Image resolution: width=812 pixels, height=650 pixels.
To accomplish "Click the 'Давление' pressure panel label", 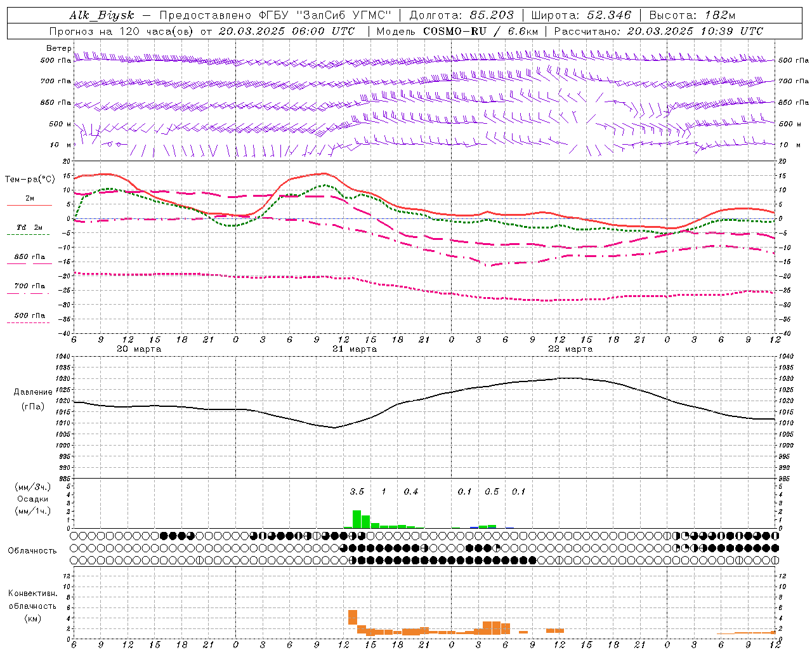I will coord(33,392).
